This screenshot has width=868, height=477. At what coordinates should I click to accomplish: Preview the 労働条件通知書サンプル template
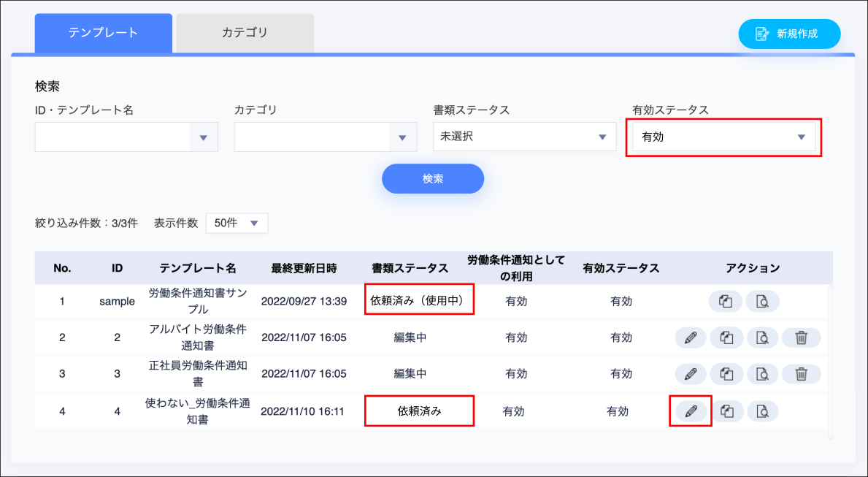tap(762, 302)
